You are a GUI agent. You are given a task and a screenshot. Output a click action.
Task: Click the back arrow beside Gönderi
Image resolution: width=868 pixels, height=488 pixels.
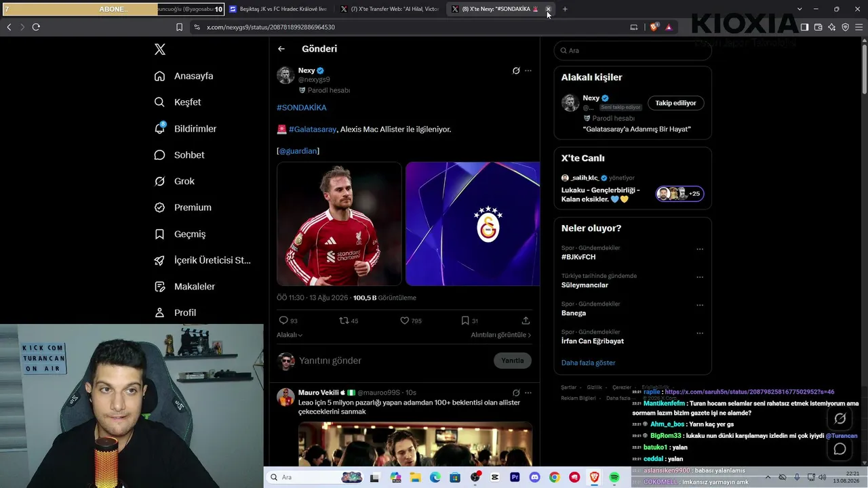tap(281, 49)
